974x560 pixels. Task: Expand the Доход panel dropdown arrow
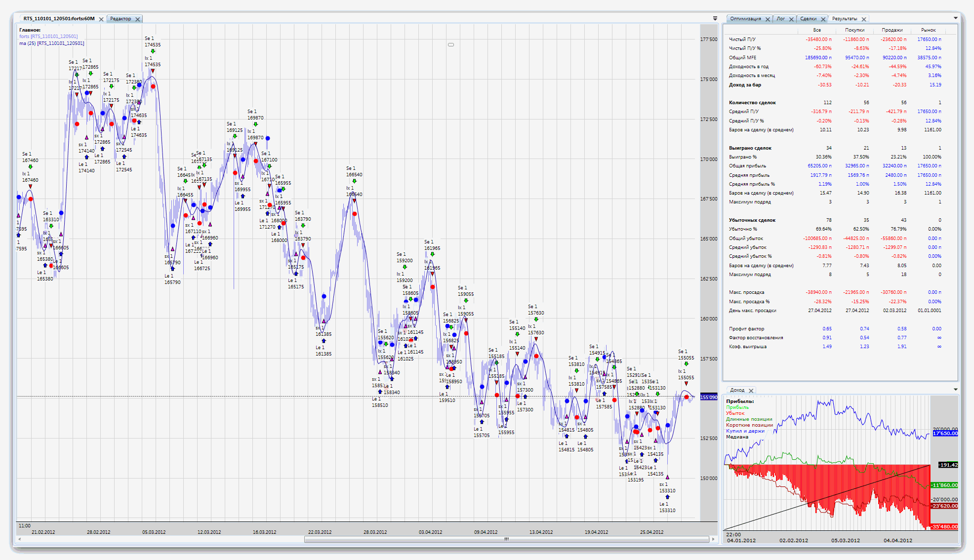(955, 390)
